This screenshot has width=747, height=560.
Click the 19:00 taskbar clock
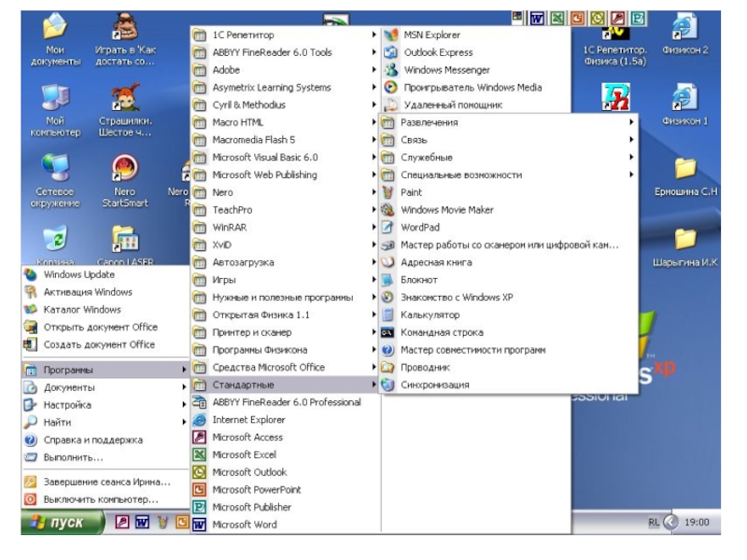pyautogui.click(x=697, y=523)
